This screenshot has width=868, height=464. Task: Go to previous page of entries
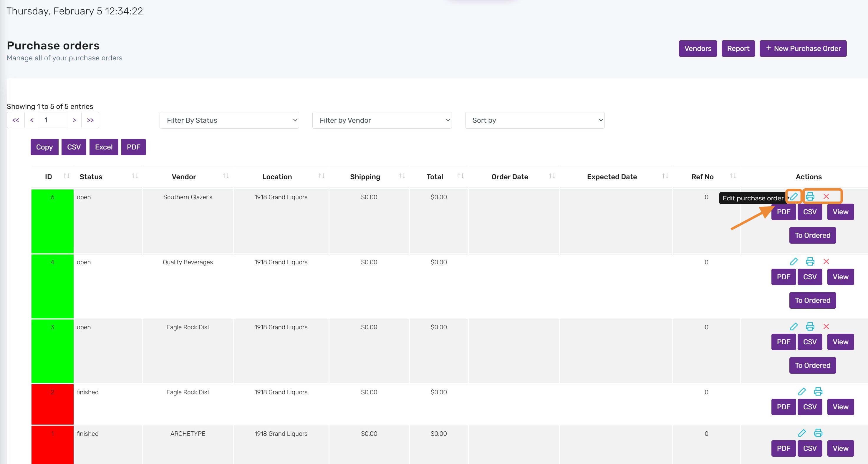pyautogui.click(x=32, y=120)
